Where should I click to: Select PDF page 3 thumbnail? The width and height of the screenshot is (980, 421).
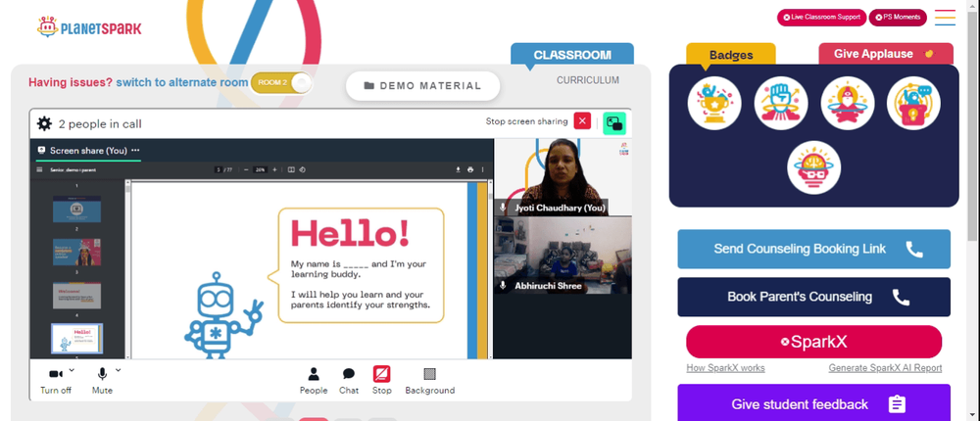[76, 295]
